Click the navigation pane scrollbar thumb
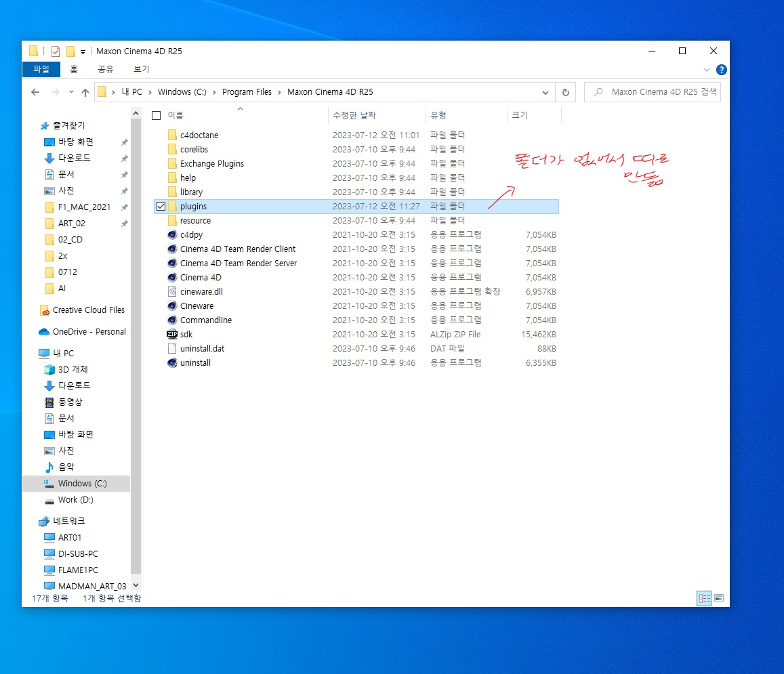784x674 pixels. pos(136,347)
